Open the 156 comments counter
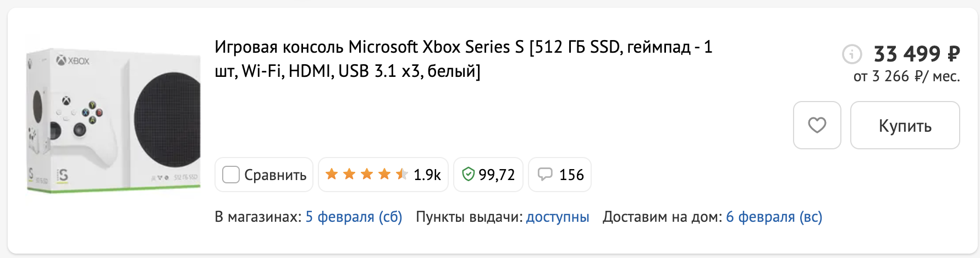This screenshot has height=258, width=980. click(571, 175)
